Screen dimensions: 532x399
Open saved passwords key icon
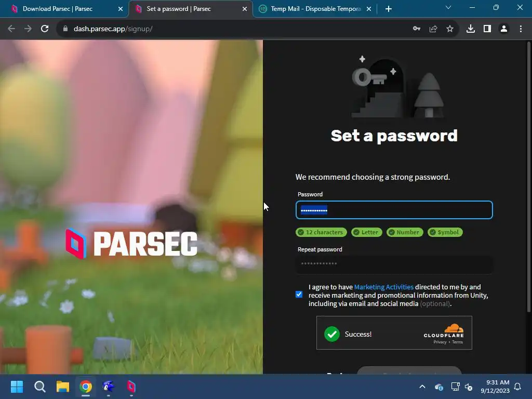tap(417, 29)
